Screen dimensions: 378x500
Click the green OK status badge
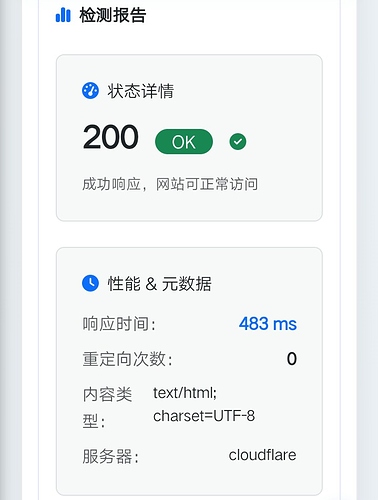tap(184, 142)
